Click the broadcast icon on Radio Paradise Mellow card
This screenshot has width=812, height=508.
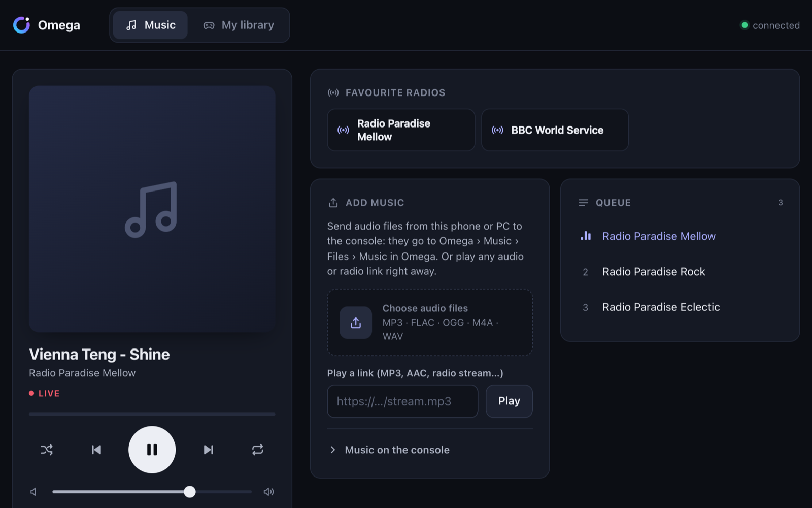(343, 130)
